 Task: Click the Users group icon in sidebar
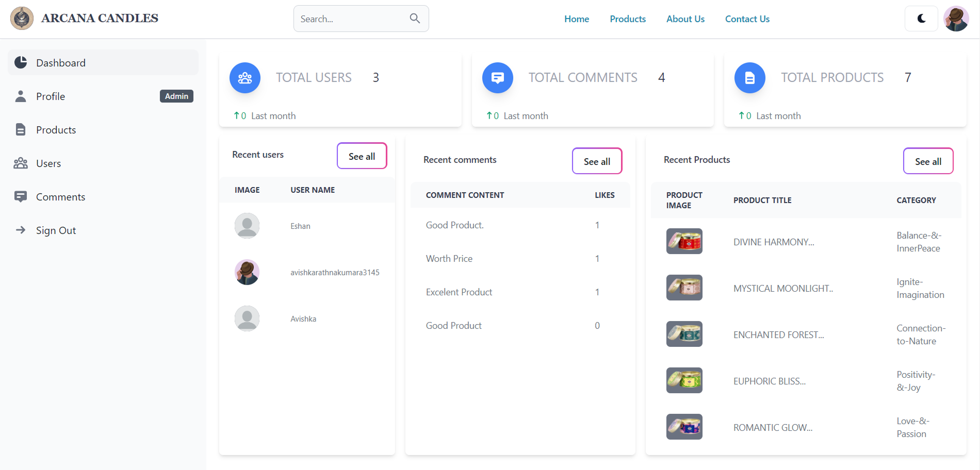21,163
